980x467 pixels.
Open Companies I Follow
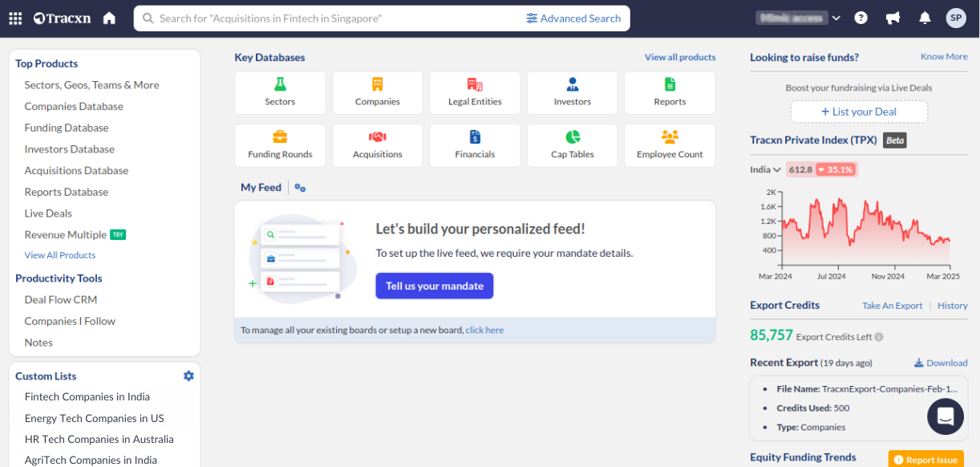pos(70,321)
